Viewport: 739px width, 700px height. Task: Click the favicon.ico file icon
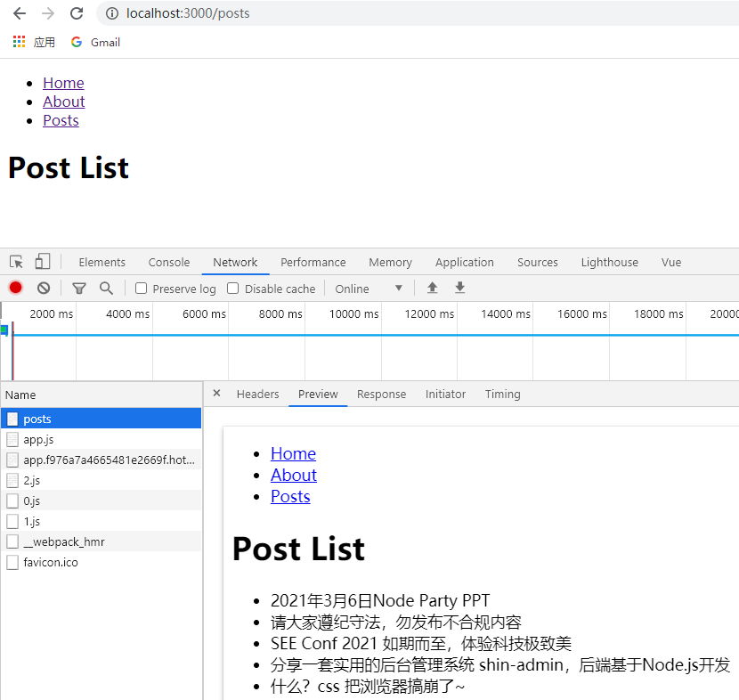12,562
